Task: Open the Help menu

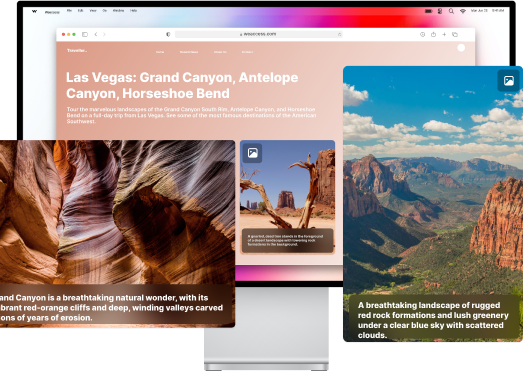Action: click(x=133, y=11)
